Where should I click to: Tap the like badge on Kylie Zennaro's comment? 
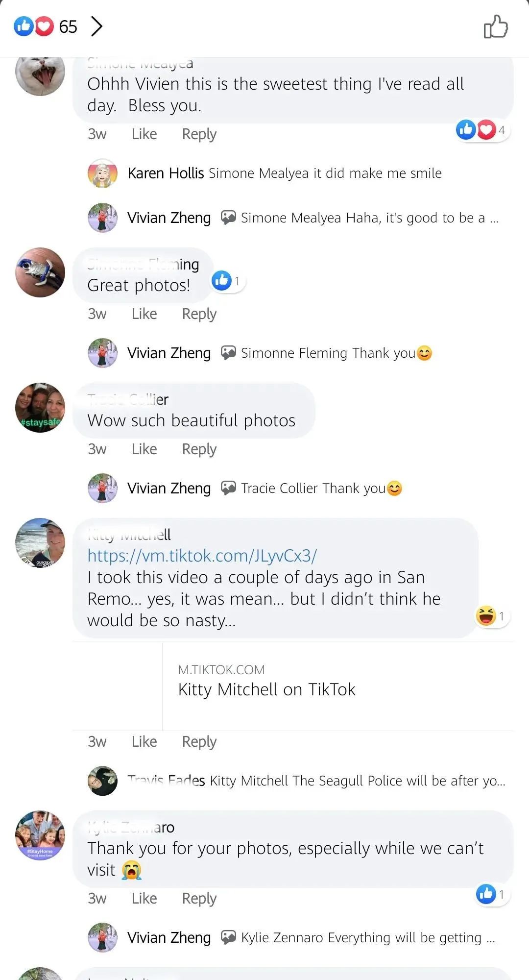491,894
